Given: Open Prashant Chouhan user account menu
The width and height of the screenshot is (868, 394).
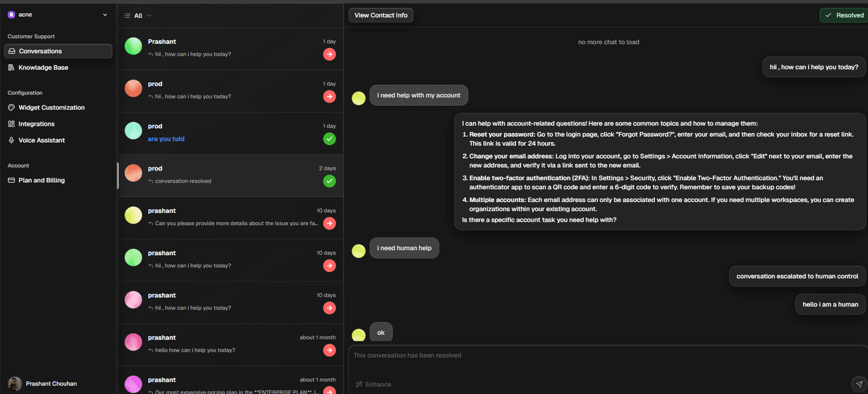Looking at the screenshot, I should tap(51, 384).
